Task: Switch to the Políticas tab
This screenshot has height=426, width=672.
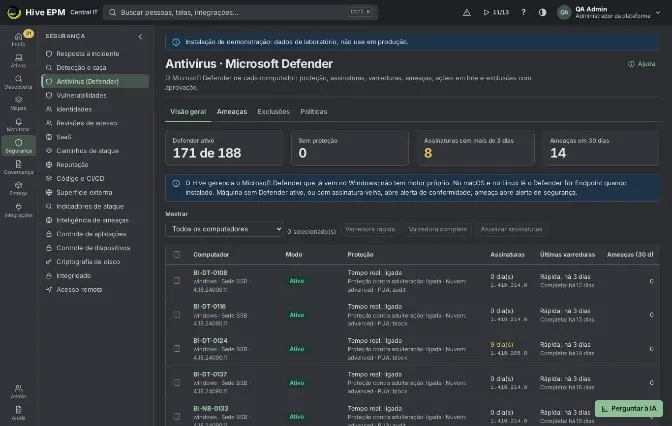Action: 314,111
